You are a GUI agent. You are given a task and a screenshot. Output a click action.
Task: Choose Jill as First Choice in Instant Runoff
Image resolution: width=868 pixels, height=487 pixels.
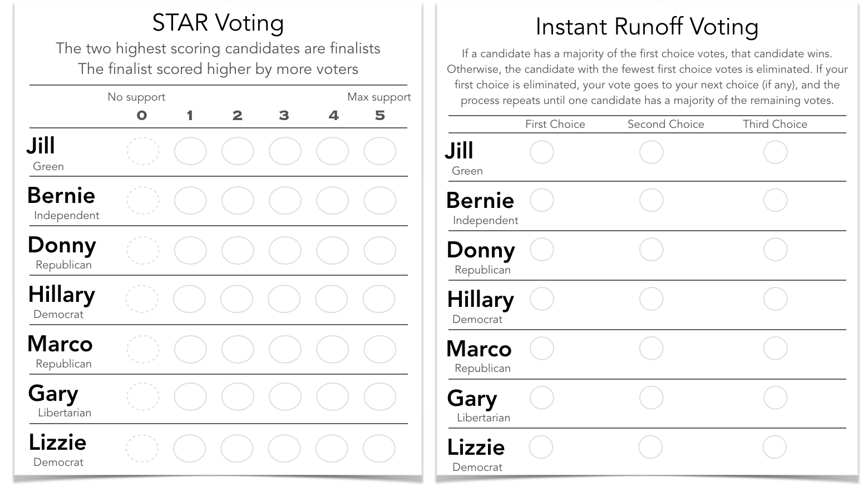tap(541, 152)
